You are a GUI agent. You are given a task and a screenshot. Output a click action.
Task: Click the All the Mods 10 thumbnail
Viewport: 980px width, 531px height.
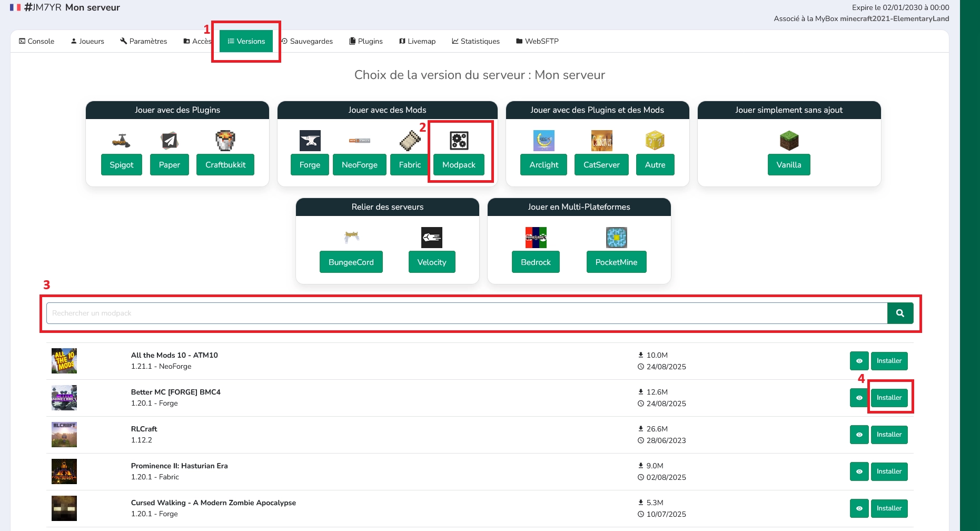[x=64, y=361]
